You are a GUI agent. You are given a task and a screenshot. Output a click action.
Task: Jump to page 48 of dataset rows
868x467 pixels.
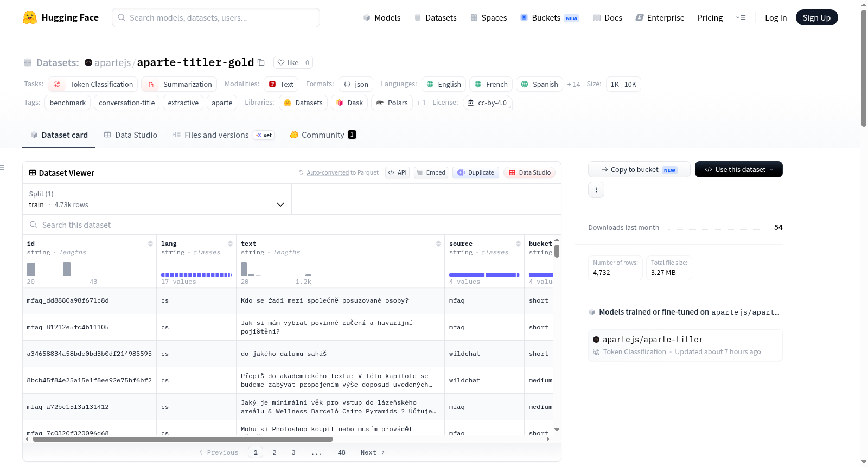click(x=341, y=452)
